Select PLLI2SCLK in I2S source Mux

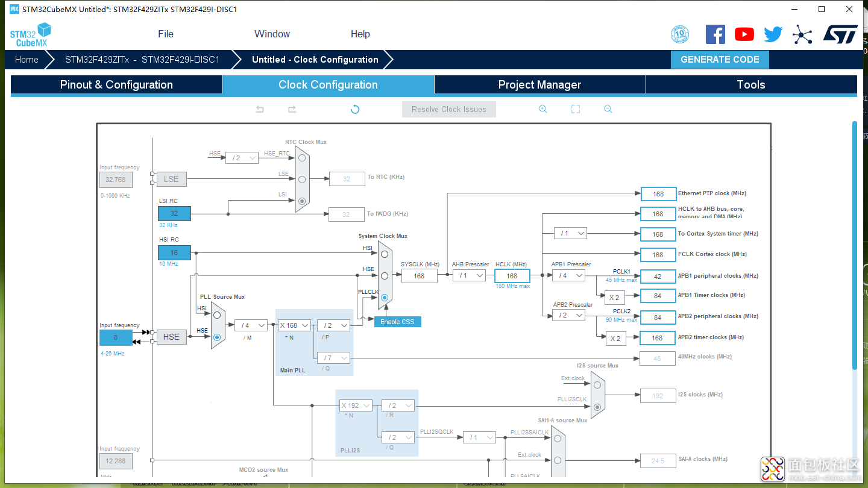click(597, 407)
